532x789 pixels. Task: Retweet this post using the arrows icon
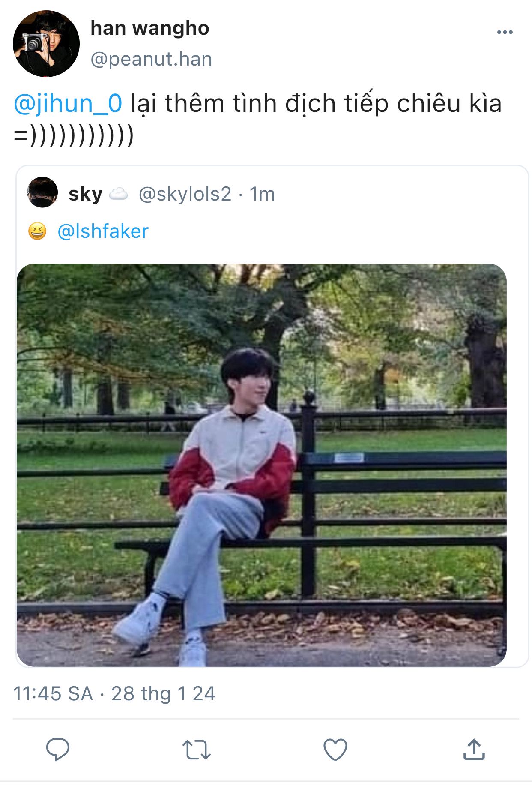click(197, 750)
